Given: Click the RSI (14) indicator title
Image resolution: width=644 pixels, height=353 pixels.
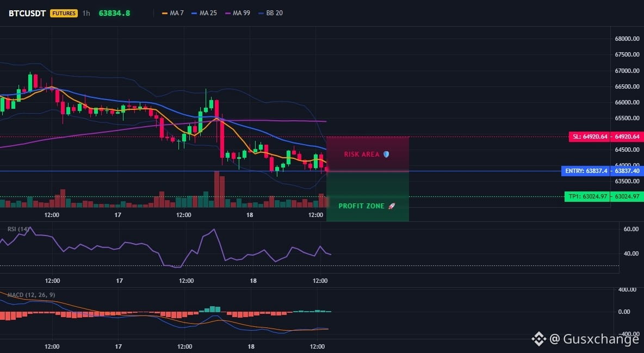Looking at the screenshot, I should click(19, 229).
